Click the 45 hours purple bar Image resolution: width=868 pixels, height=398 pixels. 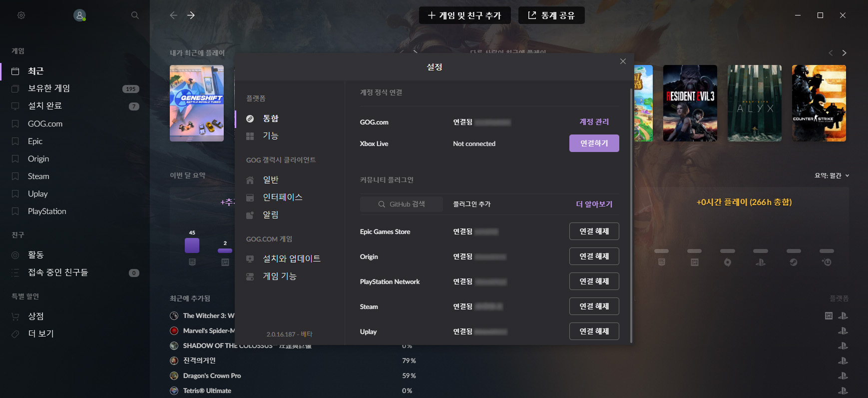tap(192, 245)
